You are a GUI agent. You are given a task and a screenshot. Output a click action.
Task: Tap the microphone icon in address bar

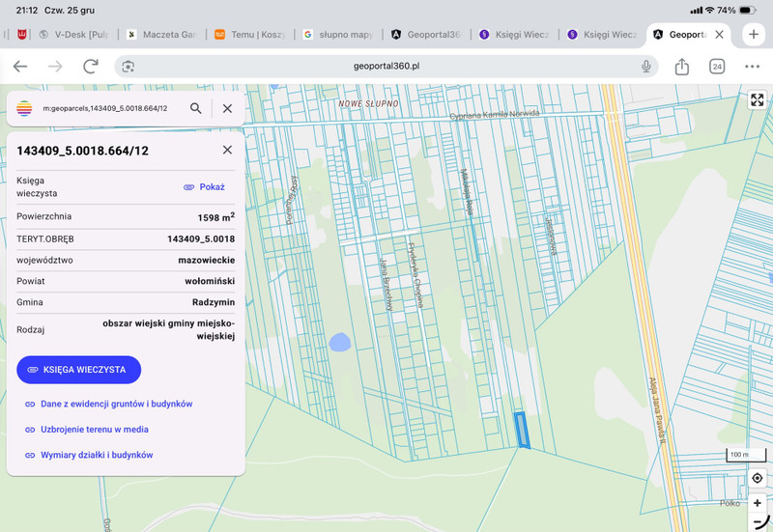coord(646,66)
